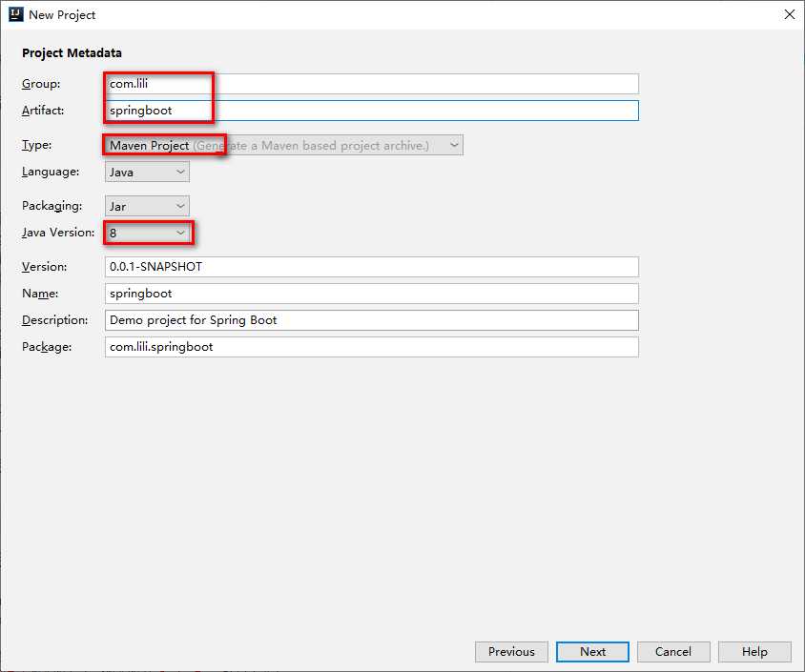Click the Group label
The width and height of the screenshot is (805, 672).
[x=41, y=84]
